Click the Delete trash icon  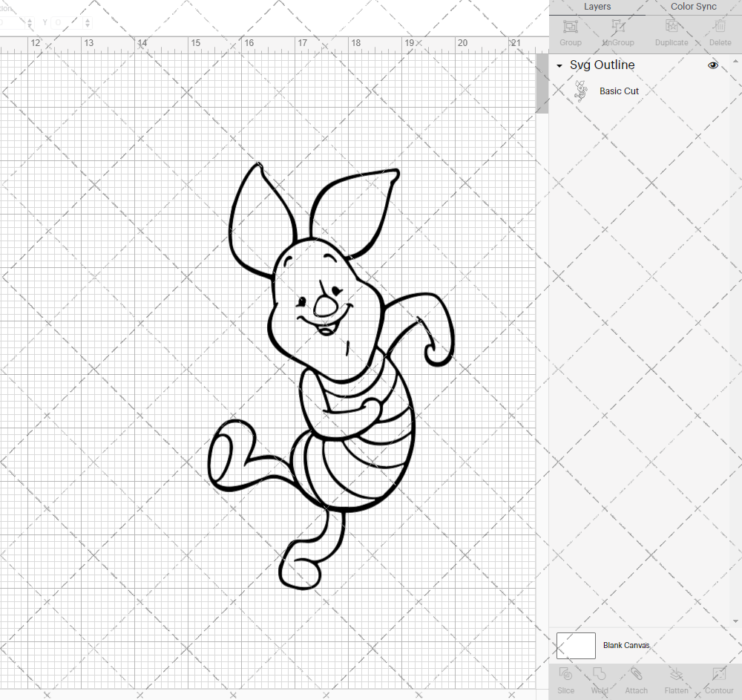720,27
